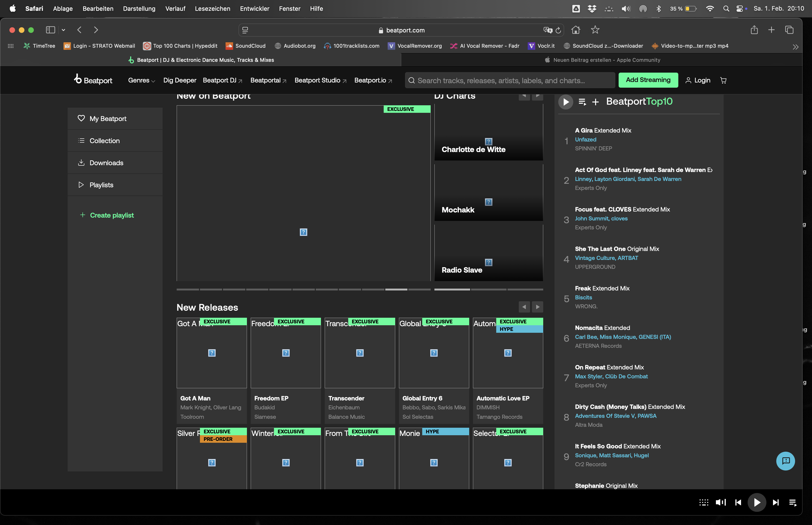Mute the player volume

pyautogui.click(x=721, y=502)
